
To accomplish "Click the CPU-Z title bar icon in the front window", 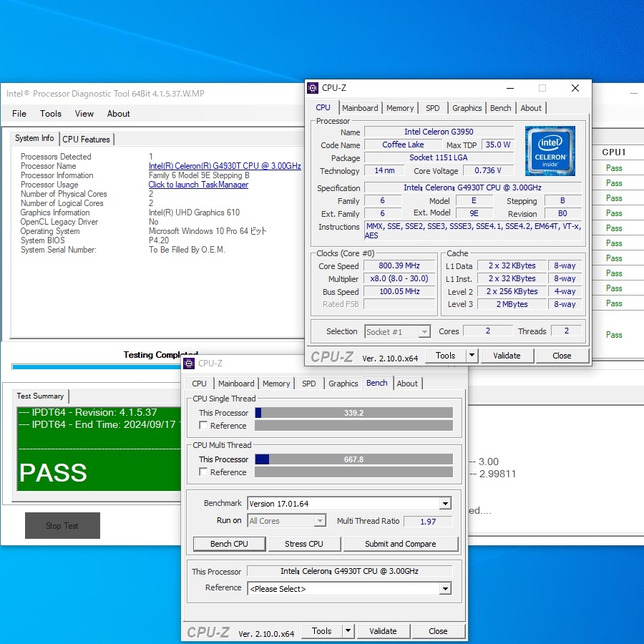I will [313, 88].
